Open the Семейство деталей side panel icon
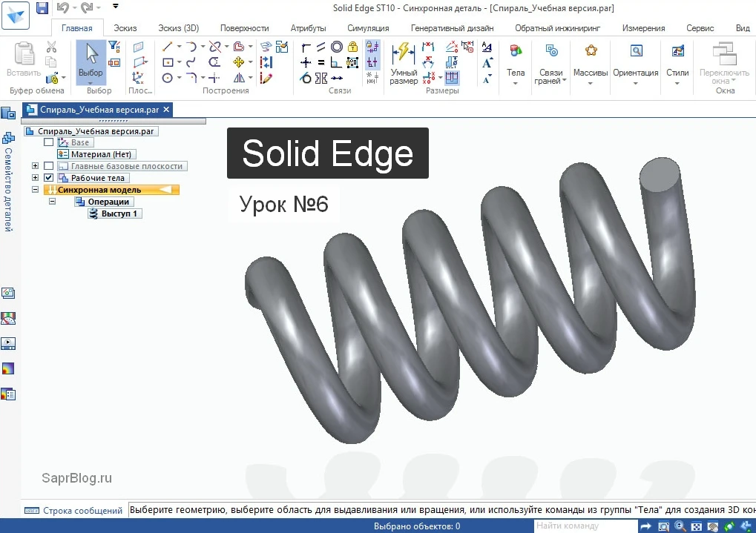The height and width of the screenshot is (533, 756). (x=8, y=138)
